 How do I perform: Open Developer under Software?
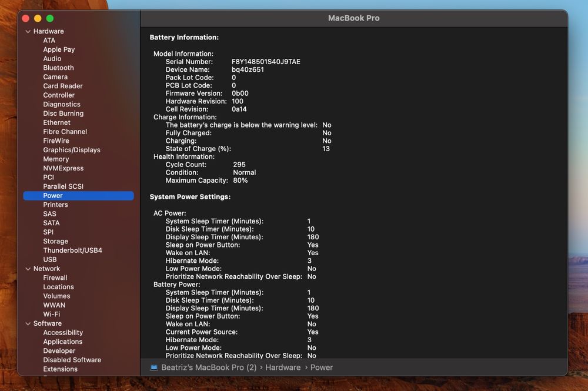pos(59,351)
